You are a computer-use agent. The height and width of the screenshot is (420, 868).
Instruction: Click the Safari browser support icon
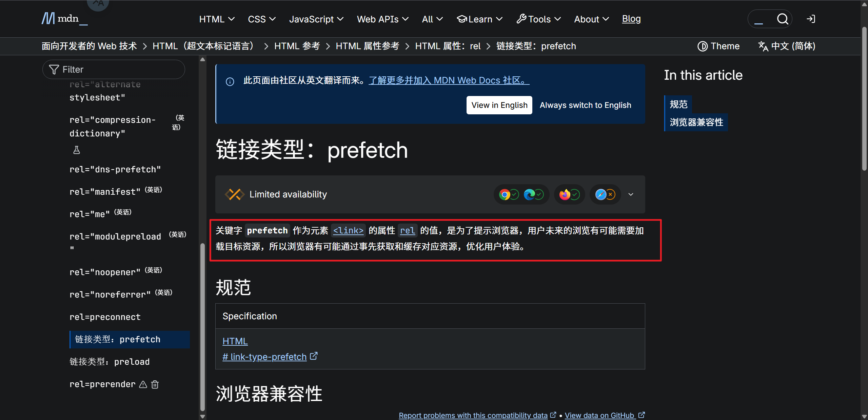point(601,194)
